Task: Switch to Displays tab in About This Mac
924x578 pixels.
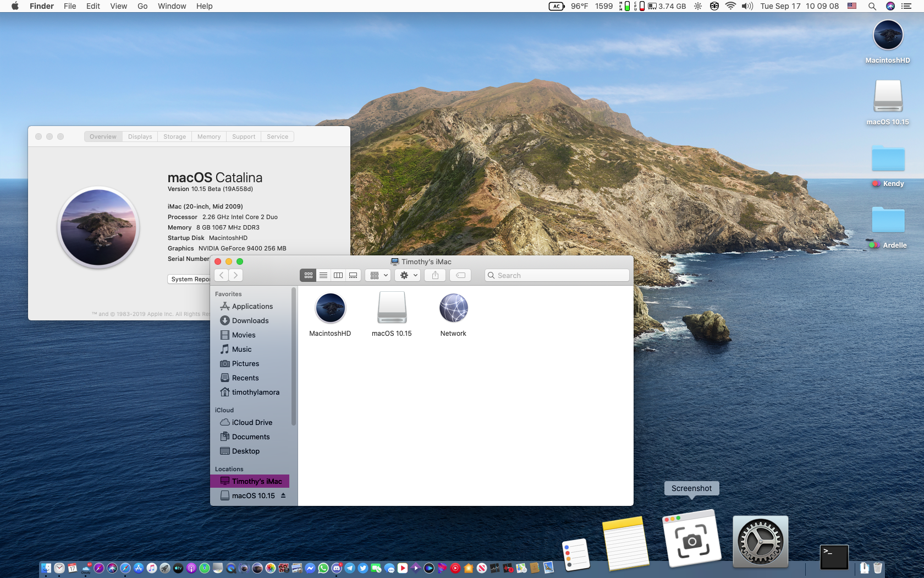Action: (140, 137)
